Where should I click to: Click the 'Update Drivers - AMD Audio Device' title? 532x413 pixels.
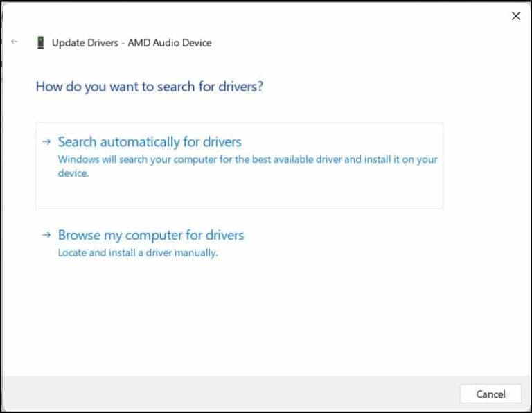point(132,43)
